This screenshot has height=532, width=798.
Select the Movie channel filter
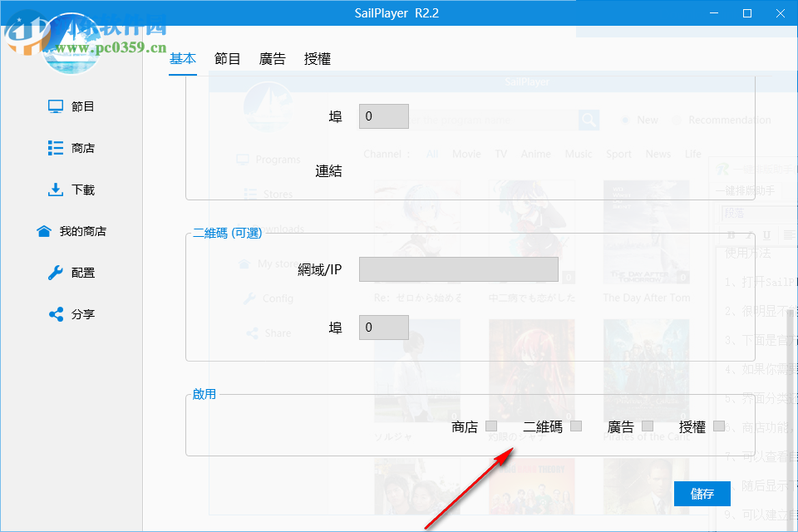(466, 154)
